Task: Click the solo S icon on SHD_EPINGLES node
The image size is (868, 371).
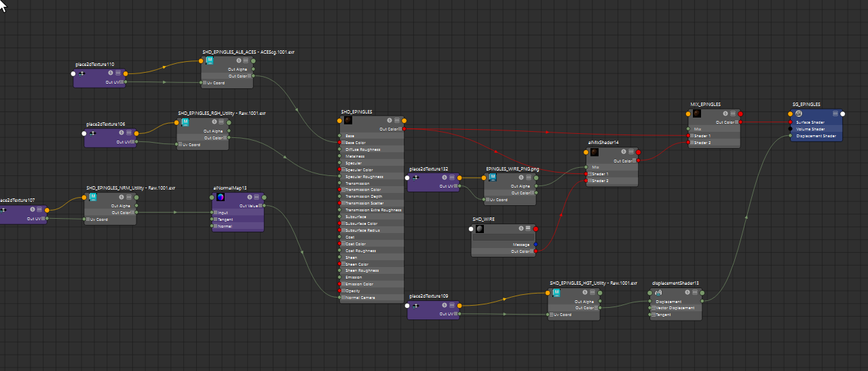Action: [389, 120]
